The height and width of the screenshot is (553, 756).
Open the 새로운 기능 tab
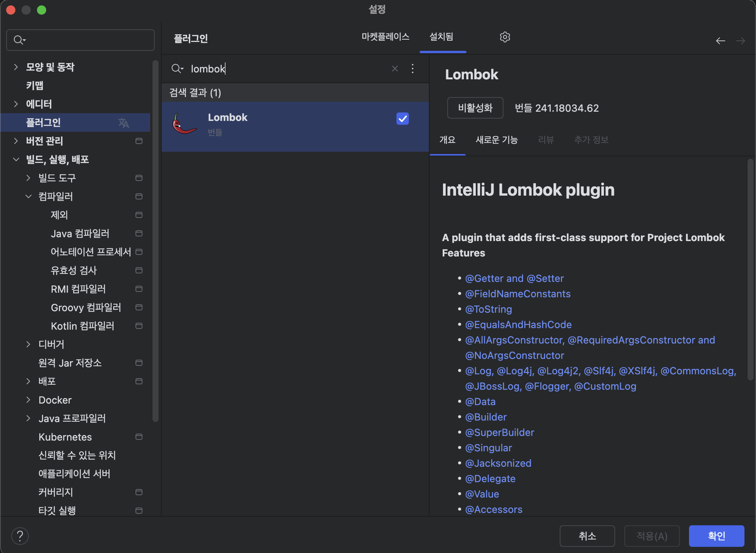497,140
